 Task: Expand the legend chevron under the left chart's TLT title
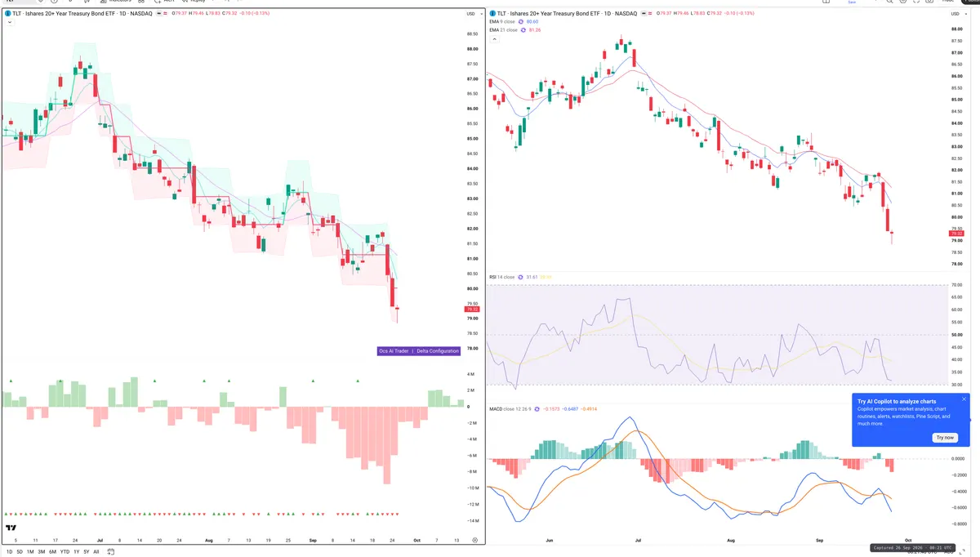click(8, 22)
